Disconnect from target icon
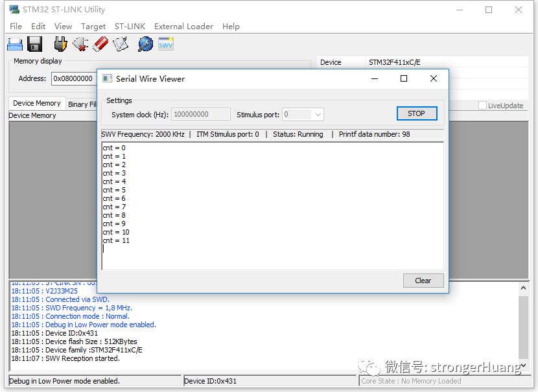The width and height of the screenshot is (538, 392). [x=80, y=44]
